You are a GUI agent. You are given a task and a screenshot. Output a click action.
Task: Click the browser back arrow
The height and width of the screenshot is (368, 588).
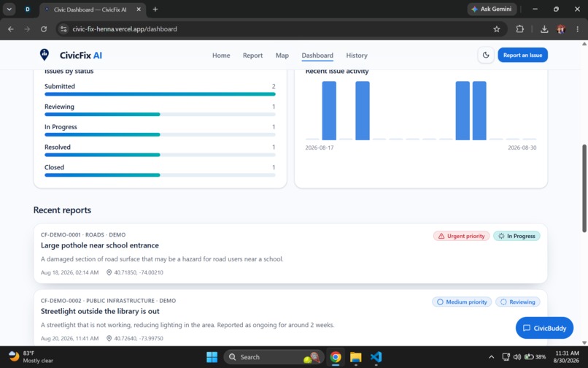(x=11, y=29)
